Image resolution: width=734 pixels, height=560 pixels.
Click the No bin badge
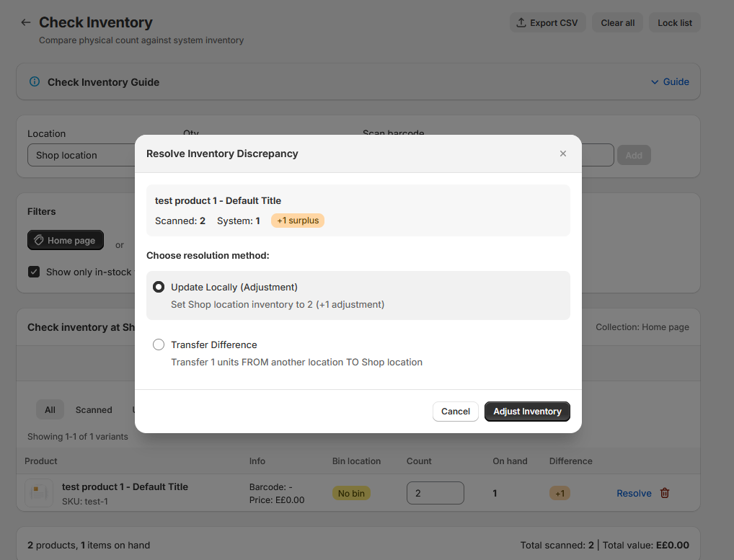click(351, 493)
